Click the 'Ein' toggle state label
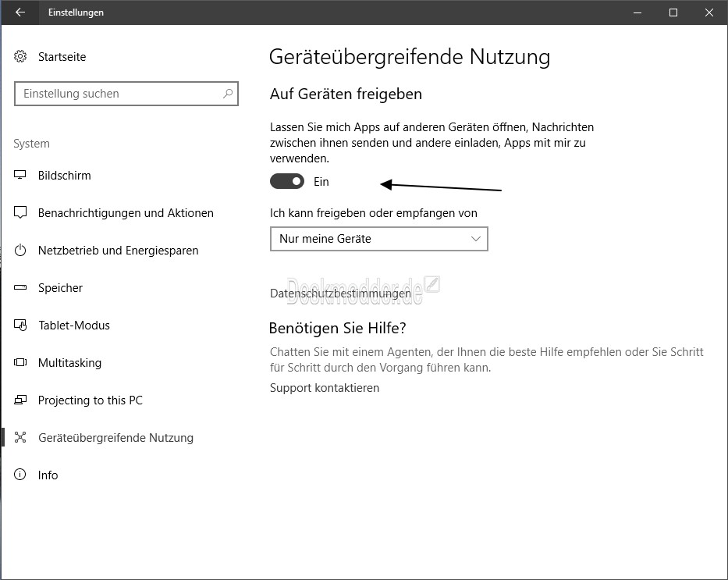 coord(321,182)
